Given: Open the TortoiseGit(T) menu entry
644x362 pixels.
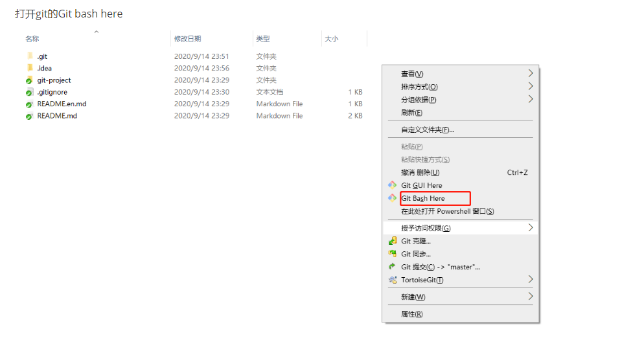Looking at the screenshot, I should tap(460, 280).
